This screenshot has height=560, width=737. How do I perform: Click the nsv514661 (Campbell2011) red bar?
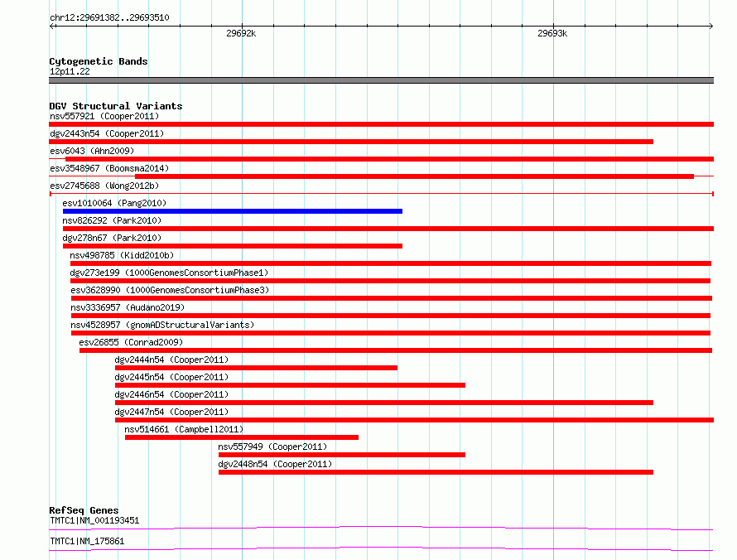click(242, 437)
